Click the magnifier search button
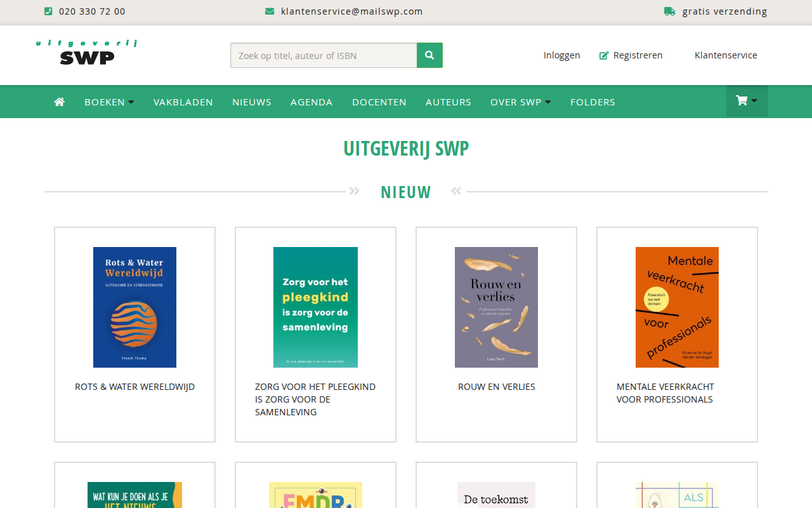 [x=429, y=55]
